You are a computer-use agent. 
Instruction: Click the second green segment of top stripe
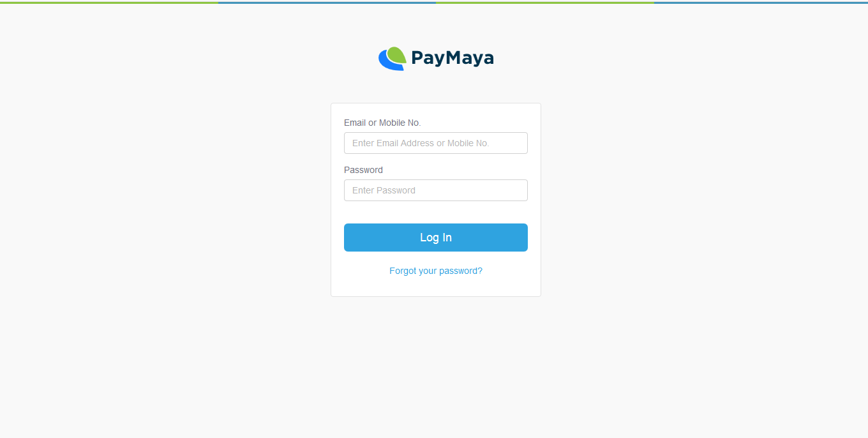(x=545, y=2)
